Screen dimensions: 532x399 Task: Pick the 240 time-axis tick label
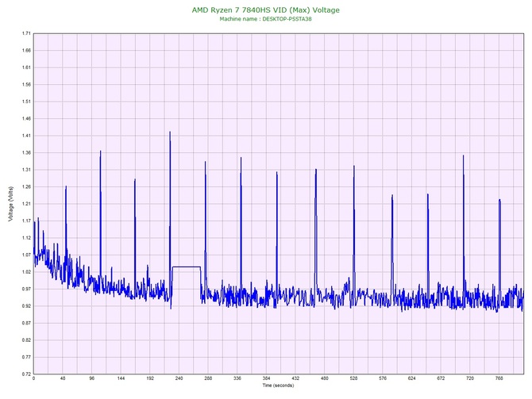pyautogui.click(x=179, y=378)
